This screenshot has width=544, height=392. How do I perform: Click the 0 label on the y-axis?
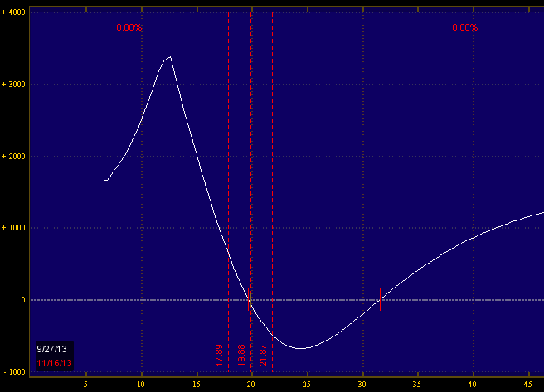click(22, 300)
